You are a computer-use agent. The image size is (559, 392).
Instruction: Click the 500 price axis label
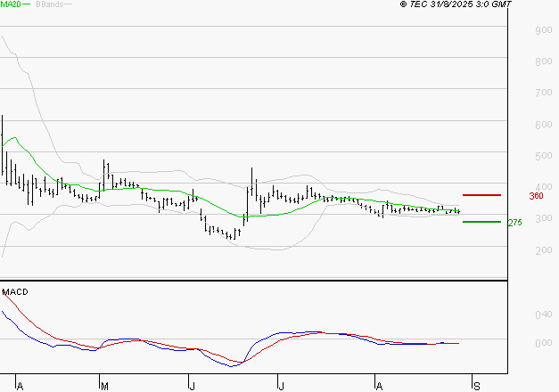tap(543, 156)
